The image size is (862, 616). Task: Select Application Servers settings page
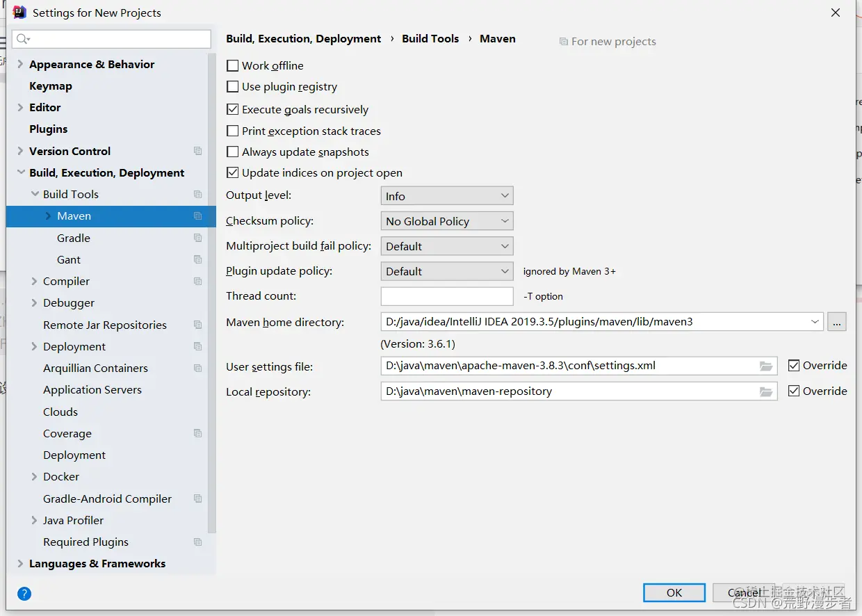click(92, 390)
